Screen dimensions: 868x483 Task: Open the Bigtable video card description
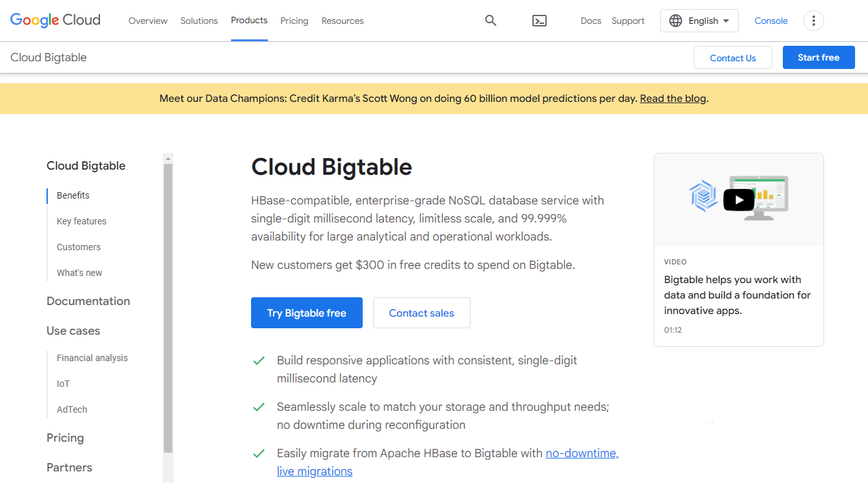(x=738, y=295)
